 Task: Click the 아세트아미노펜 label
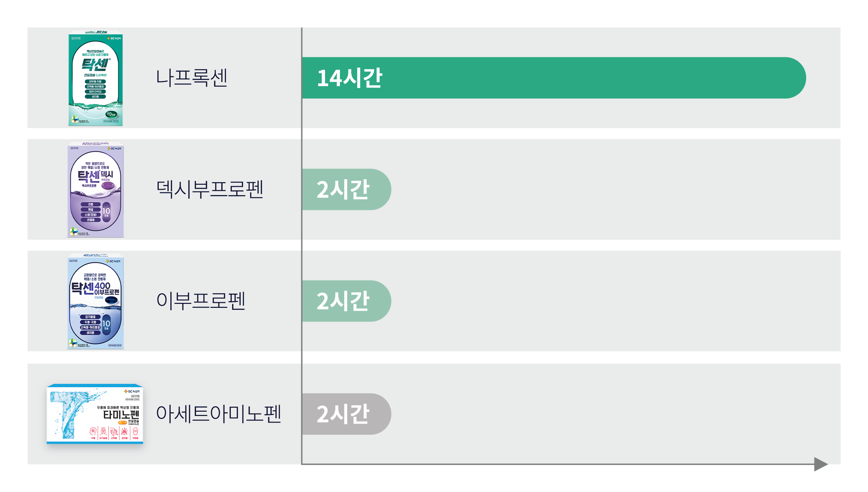[x=218, y=414]
